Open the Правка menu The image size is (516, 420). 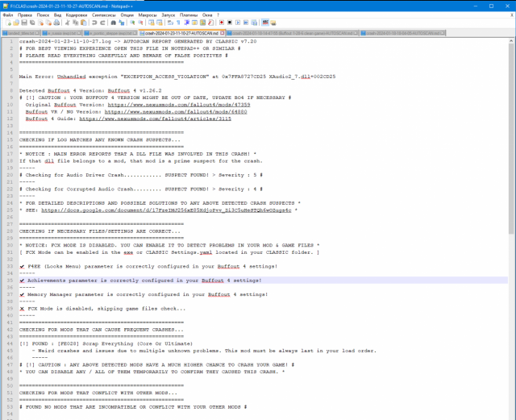25,15
